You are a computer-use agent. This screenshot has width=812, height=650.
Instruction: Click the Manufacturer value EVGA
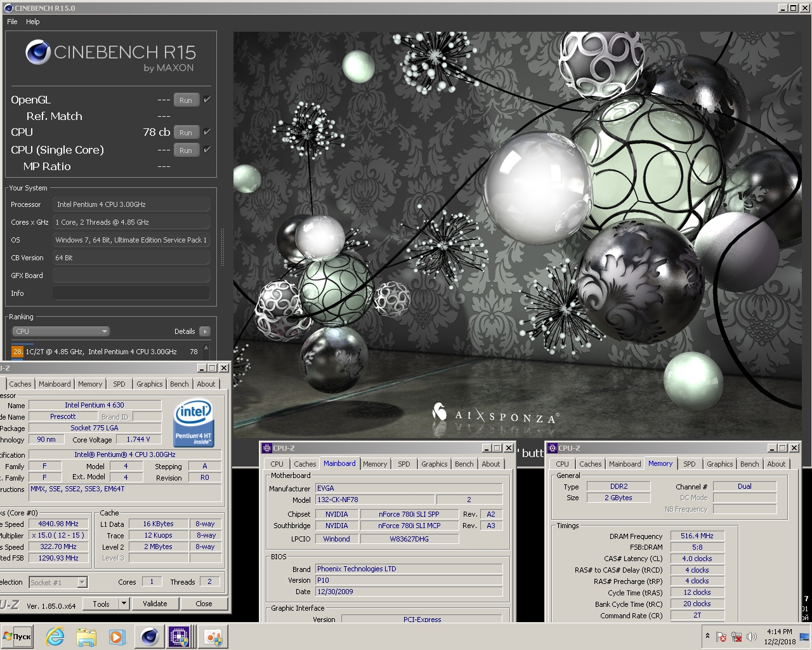[409, 488]
